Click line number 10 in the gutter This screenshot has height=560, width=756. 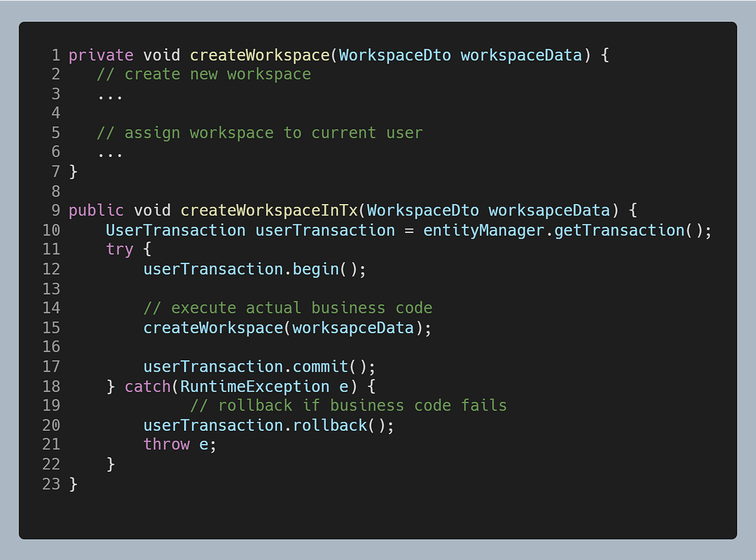pyautogui.click(x=51, y=230)
